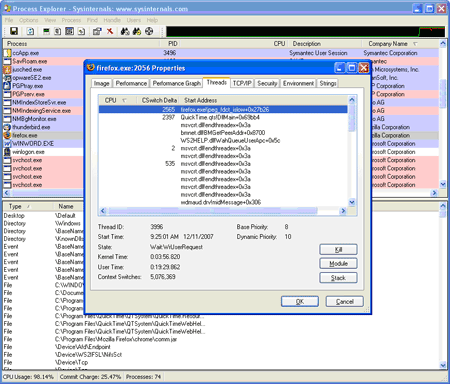
Task: Click the crosshair Find Window's Process icon
Action: click(149, 31)
